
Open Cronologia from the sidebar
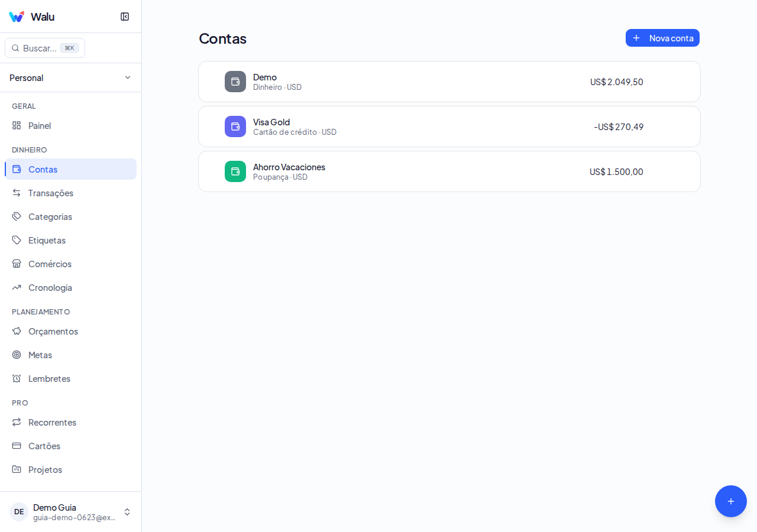click(70, 287)
